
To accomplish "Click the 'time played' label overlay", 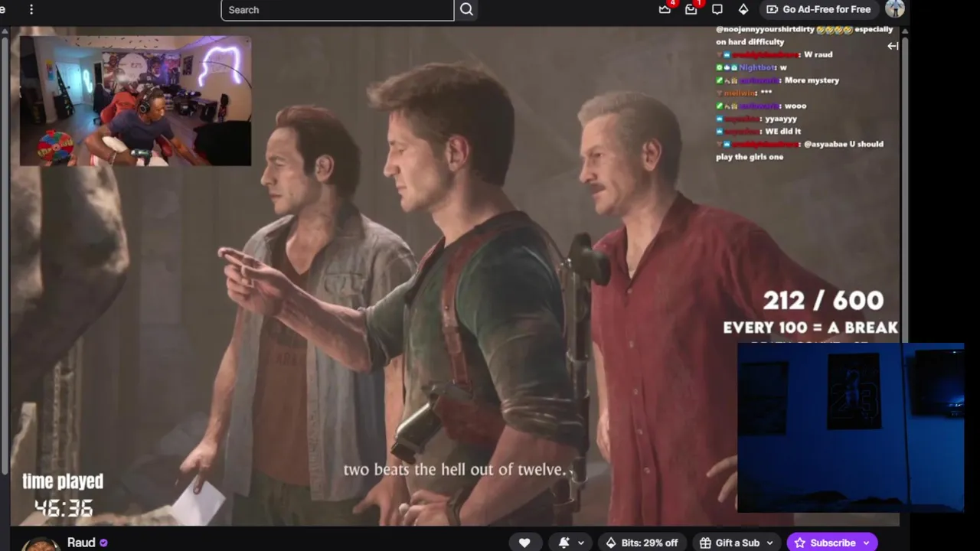I will click(63, 481).
